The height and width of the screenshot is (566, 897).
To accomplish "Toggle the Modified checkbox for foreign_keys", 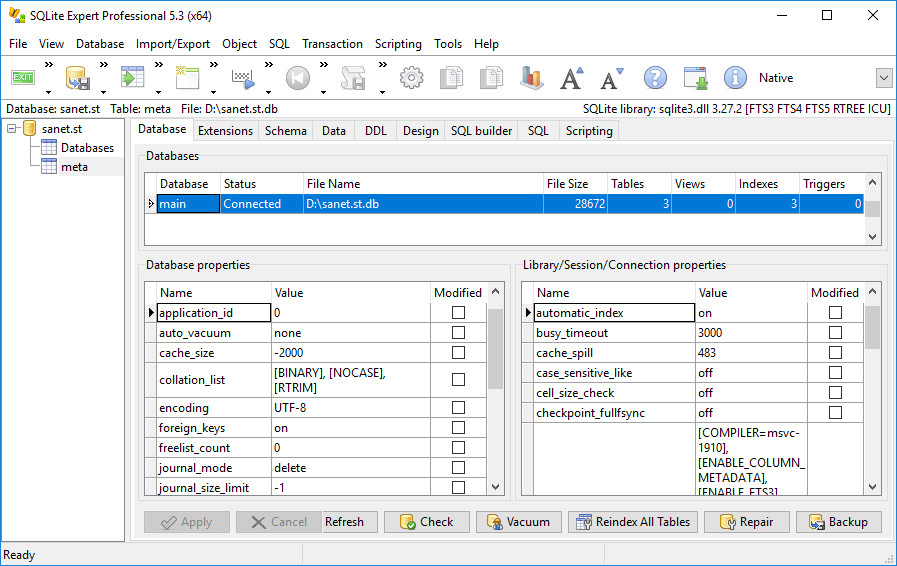I will (x=458, y=428).
